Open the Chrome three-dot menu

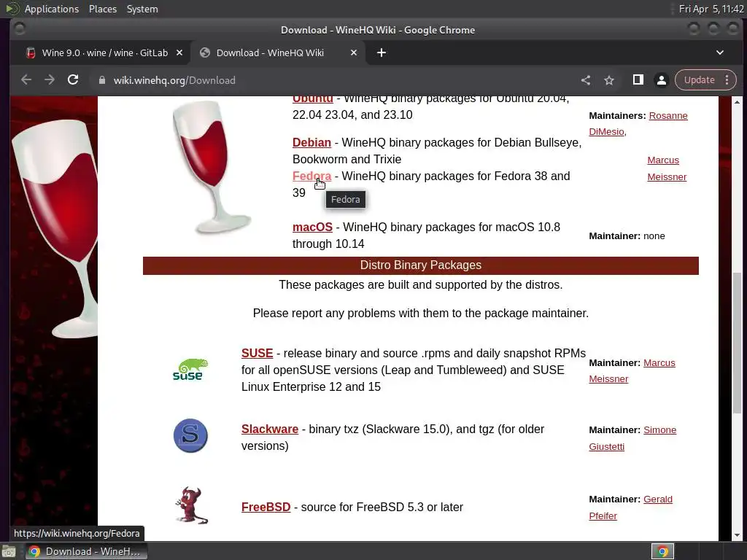point(727,80)
